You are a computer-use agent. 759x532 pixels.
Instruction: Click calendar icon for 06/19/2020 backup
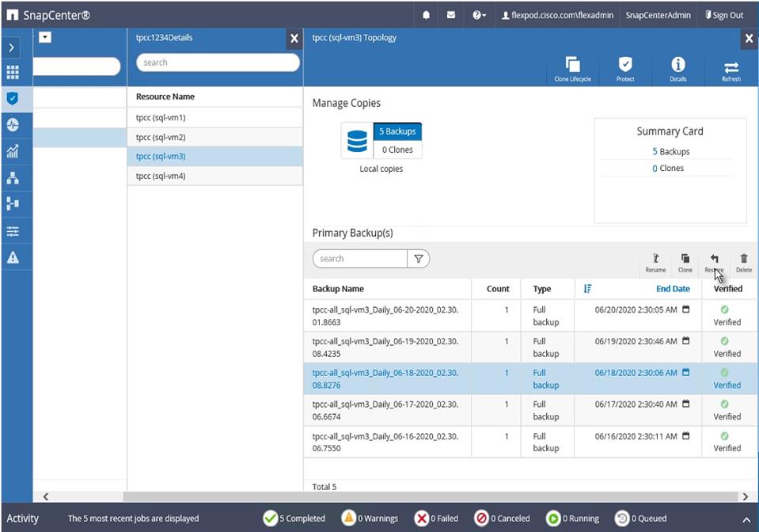pyautogui.click(x=685, y=340)
